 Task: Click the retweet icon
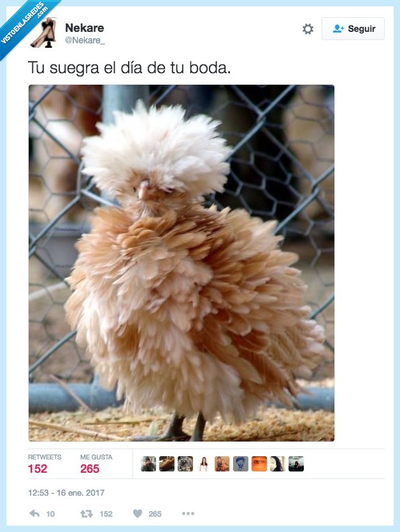coord(87,514)
